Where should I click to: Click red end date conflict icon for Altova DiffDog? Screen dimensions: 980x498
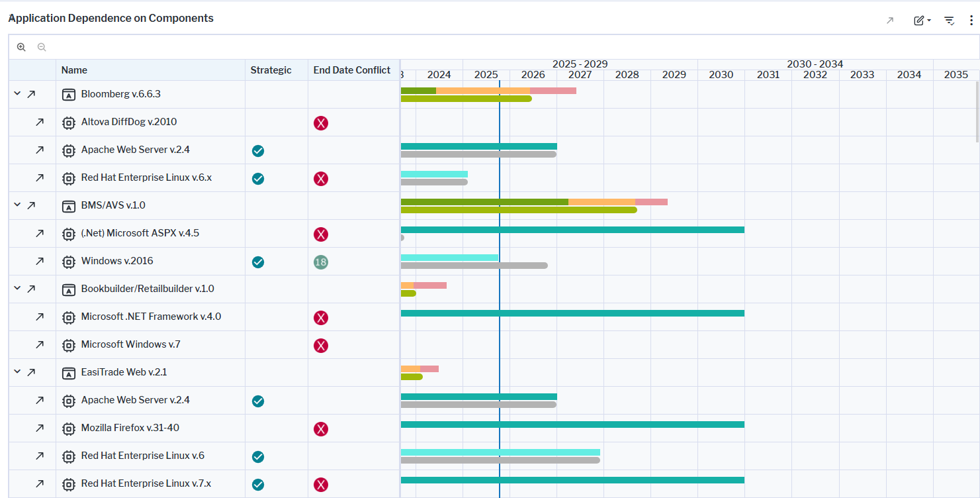pos(321,123)
